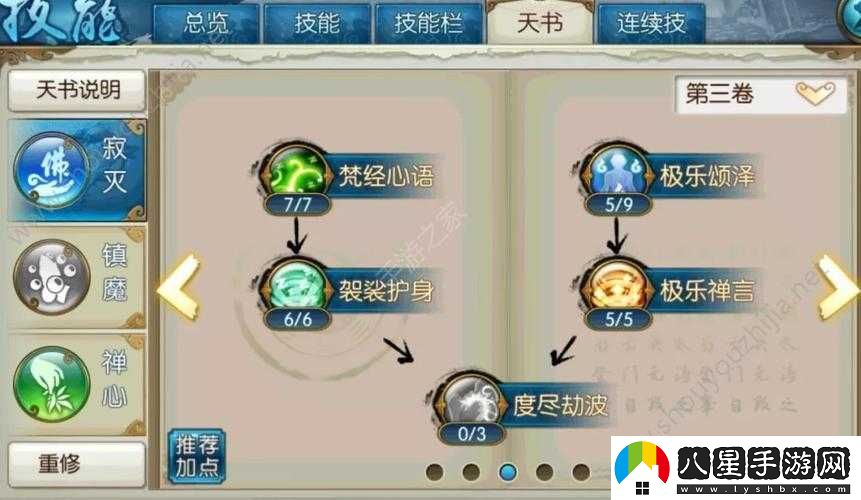Expand the 第三卷 volume dropdown
861x500 pixels.
[x=760, y=94]
